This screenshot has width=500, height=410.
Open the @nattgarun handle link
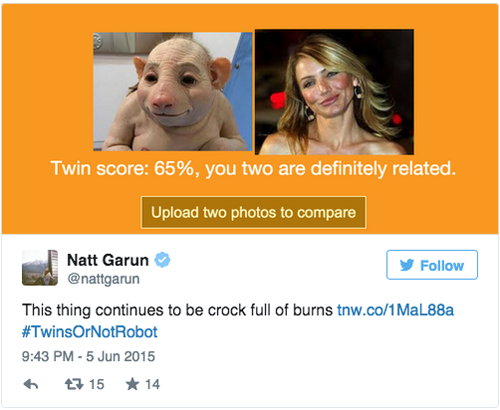pyautogui.click(x=103, y=279)
